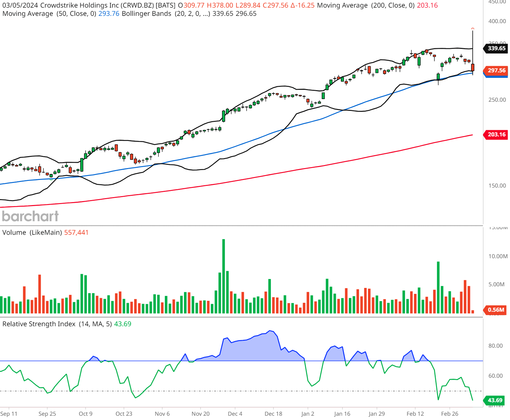The image size is (510, 420).
Task: Click the 'Jan 2' date axis label
Action: [308, 414]
